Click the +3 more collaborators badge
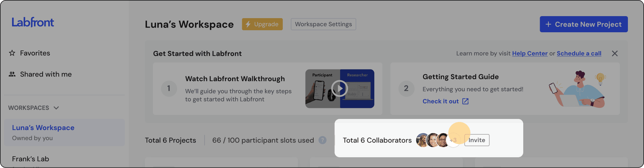This screenshot has height=168, width=644. point(453,140)
